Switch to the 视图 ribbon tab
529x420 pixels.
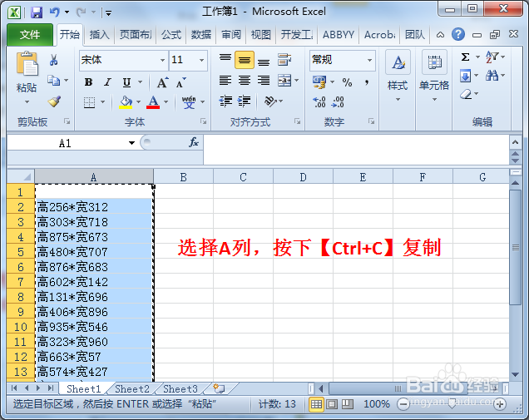pos(261,34)
